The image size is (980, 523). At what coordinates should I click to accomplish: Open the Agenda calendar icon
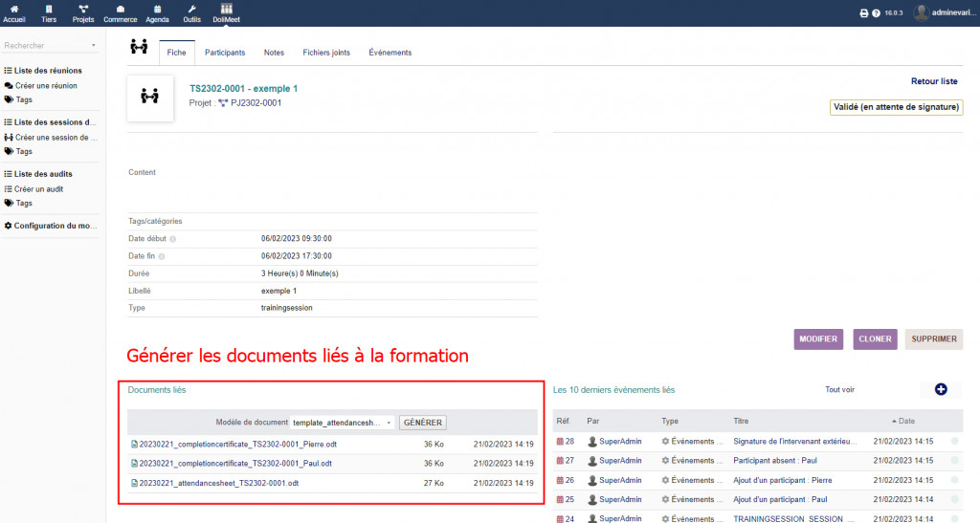(158, 10)
